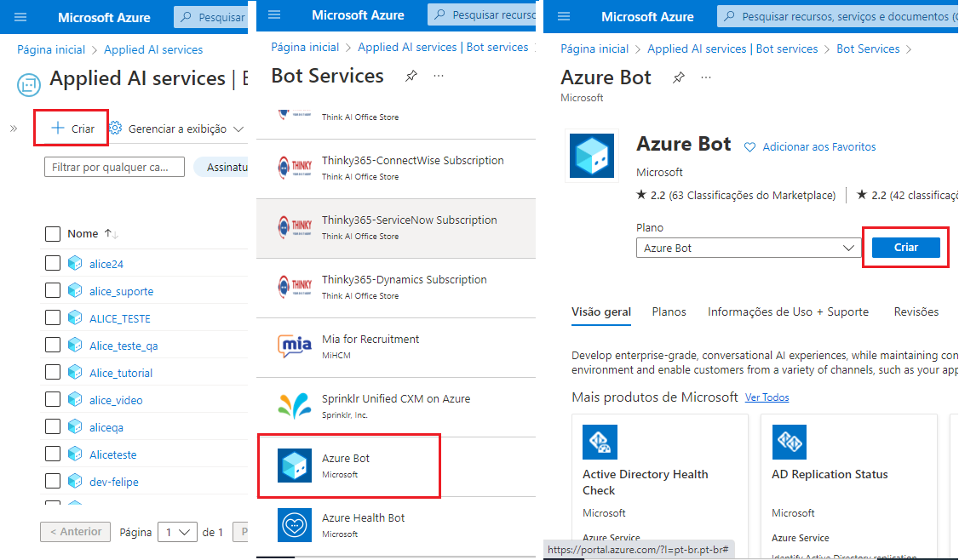Select Azure Health Bot list entry text
Image resolution: width=959 pixels, height=560 pixels.
tap(364, 517)
